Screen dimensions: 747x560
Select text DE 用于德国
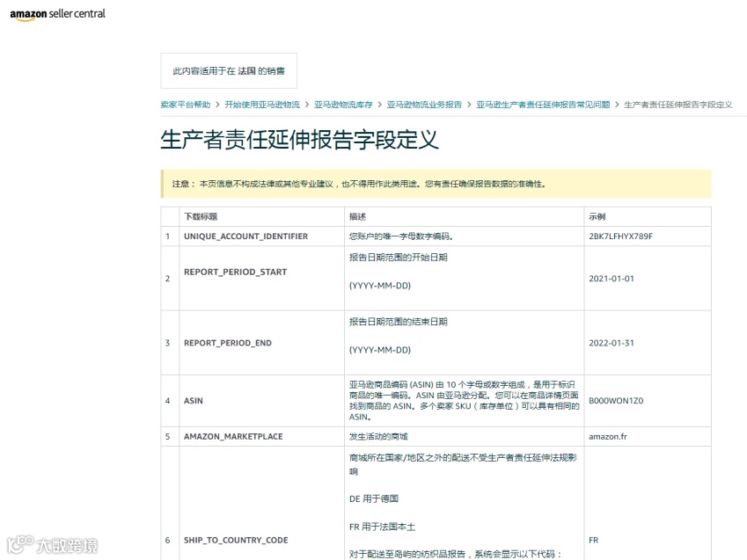pos(373,499)
